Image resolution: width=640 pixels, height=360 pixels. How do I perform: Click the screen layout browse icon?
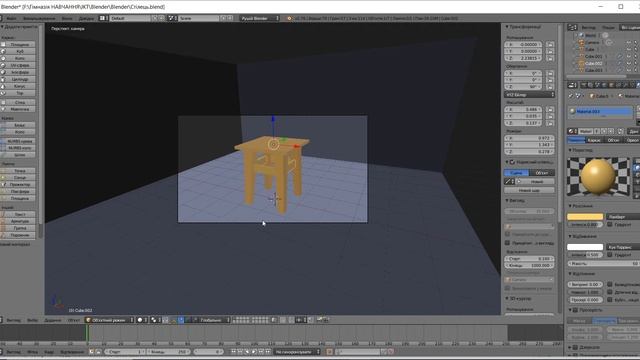pos(103,18)
